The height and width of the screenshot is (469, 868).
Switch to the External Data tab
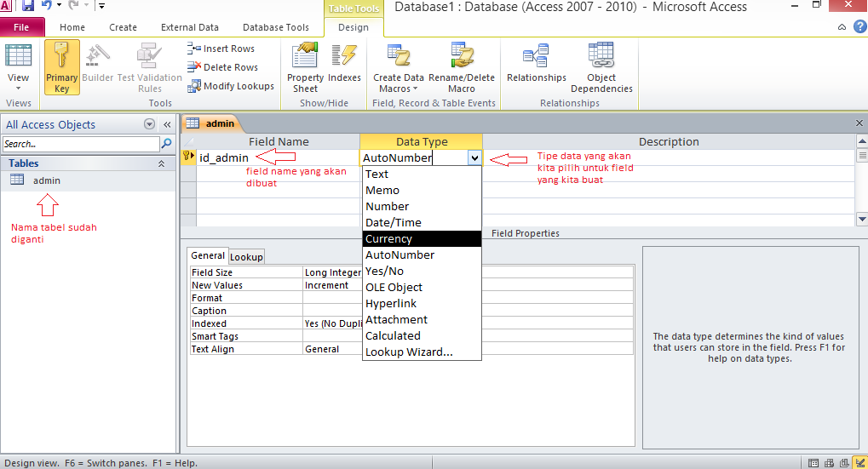click(x=190, y=27)
